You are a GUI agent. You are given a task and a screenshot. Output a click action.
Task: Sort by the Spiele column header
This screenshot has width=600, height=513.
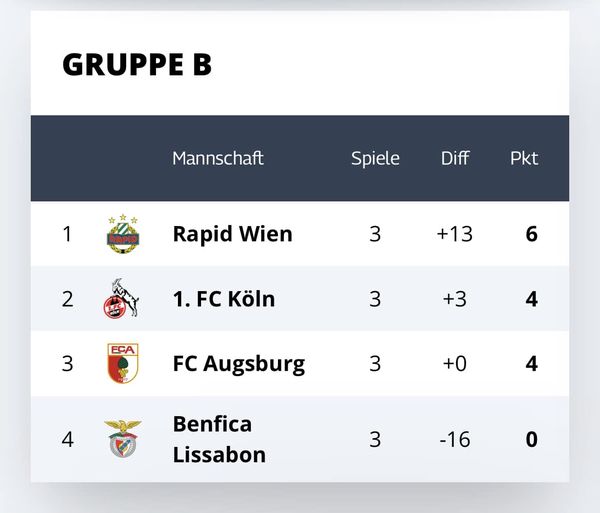tap(375, 158)
